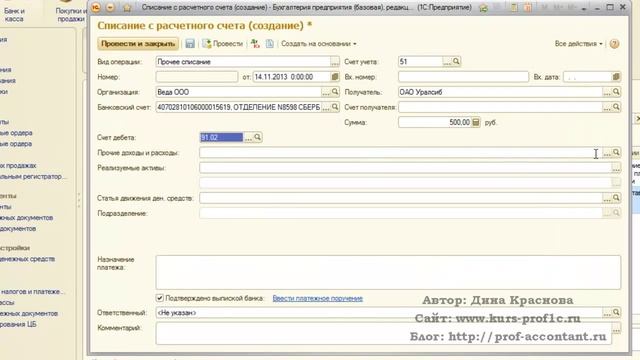Click the document print icon in toolbar

(269, 44)
